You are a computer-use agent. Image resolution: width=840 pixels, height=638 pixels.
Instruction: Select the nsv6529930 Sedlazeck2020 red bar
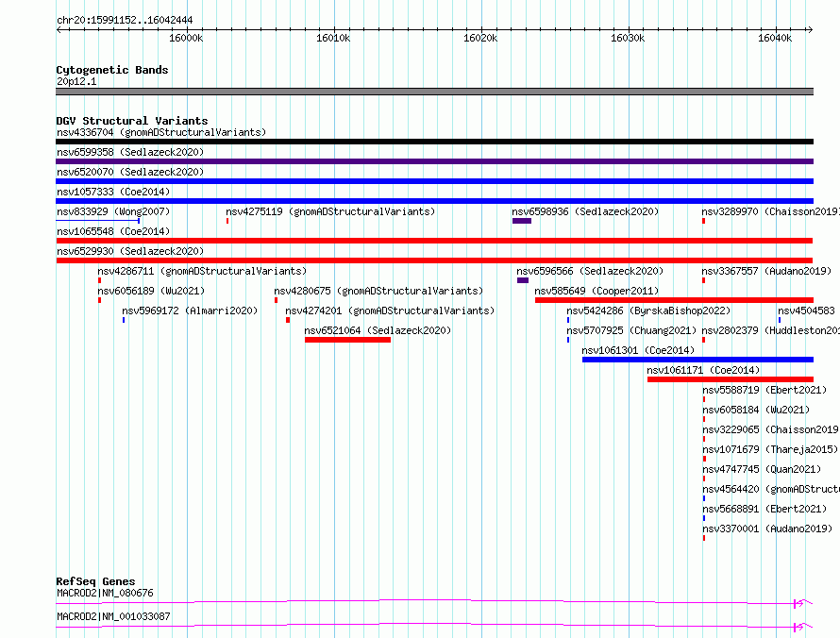434,260
